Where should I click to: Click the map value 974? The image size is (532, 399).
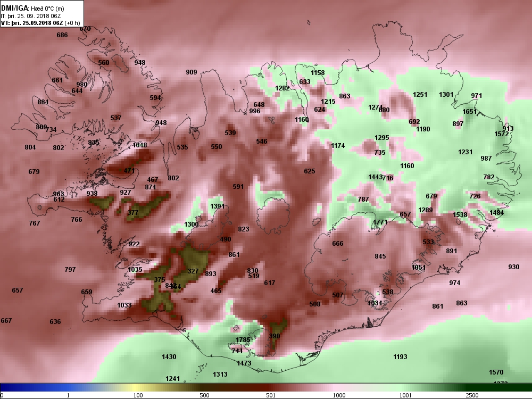tap(455, 283)
